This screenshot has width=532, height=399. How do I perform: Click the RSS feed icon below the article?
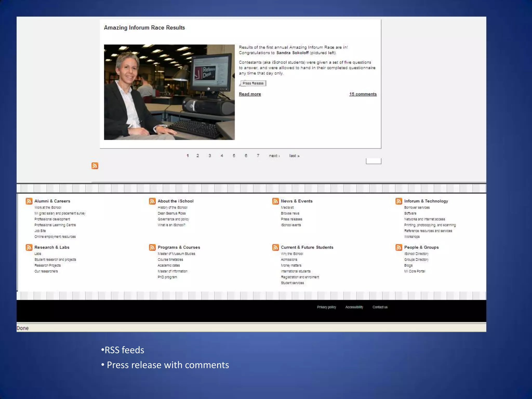tap(95, 166)
